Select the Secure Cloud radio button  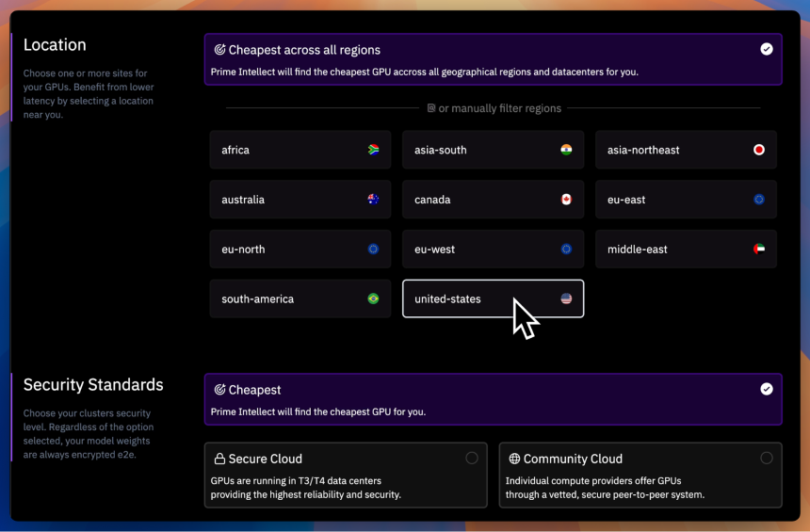click(x=472, y=459)
